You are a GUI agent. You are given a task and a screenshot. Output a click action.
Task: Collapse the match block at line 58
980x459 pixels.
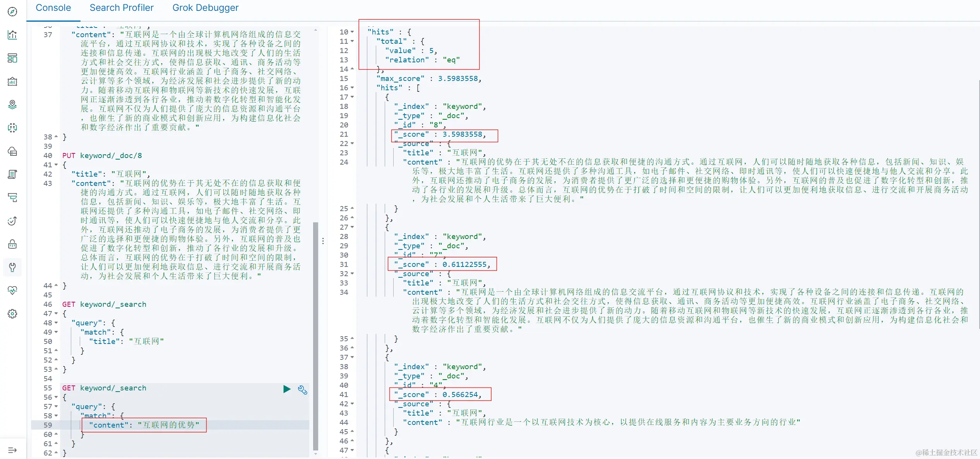[x=57, y=416]
